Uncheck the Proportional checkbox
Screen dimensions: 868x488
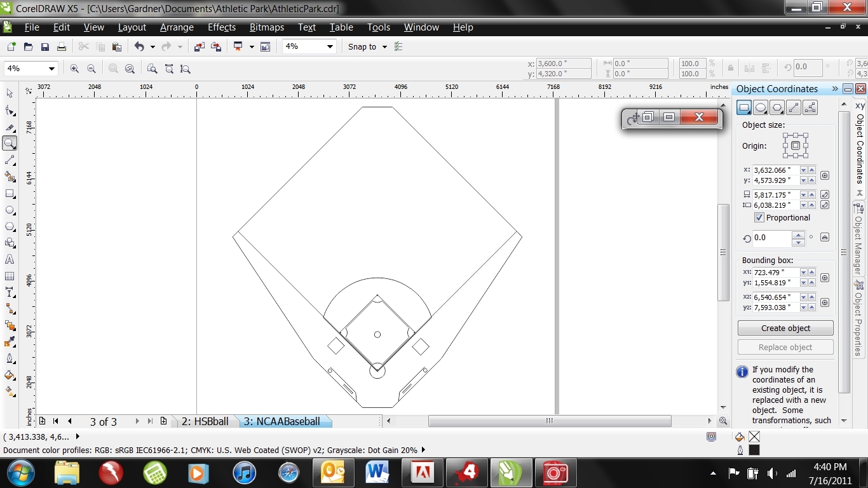point(759,218)
